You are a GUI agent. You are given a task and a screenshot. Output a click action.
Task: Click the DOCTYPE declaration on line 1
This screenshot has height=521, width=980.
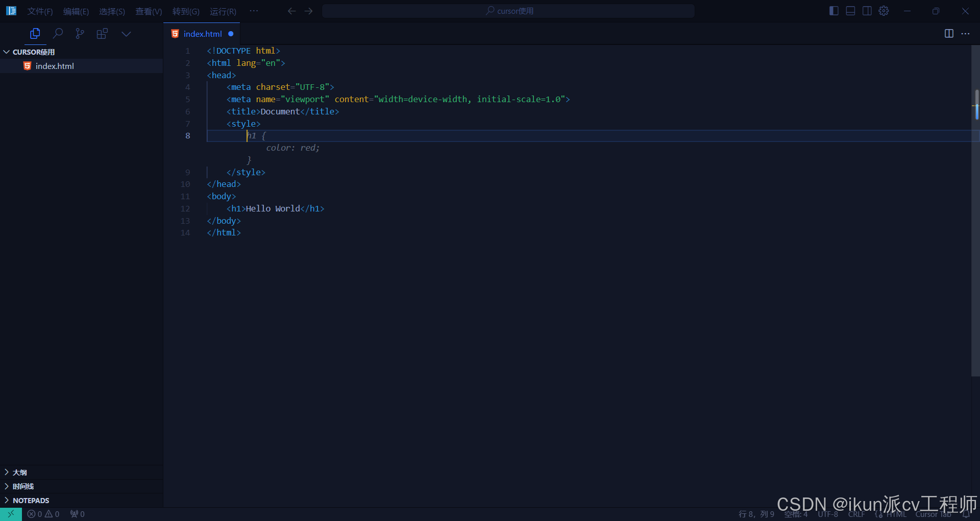point(243,51)
